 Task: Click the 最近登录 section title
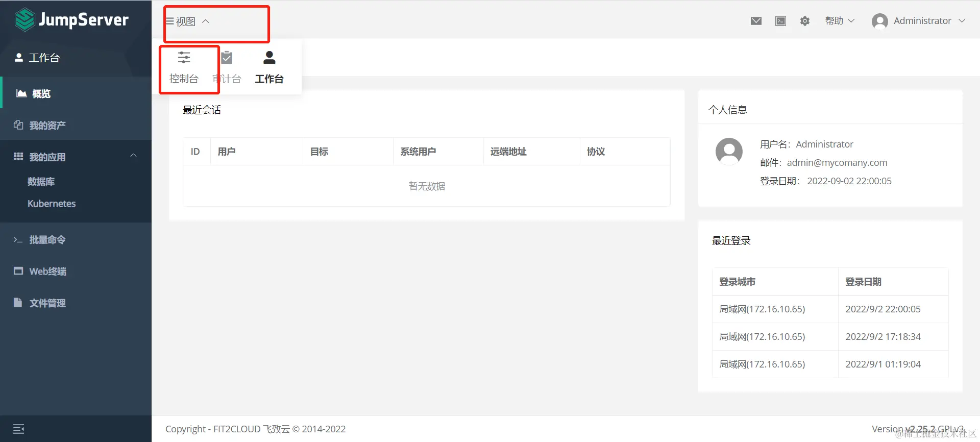pyautogui.click(x=731, y=240)
